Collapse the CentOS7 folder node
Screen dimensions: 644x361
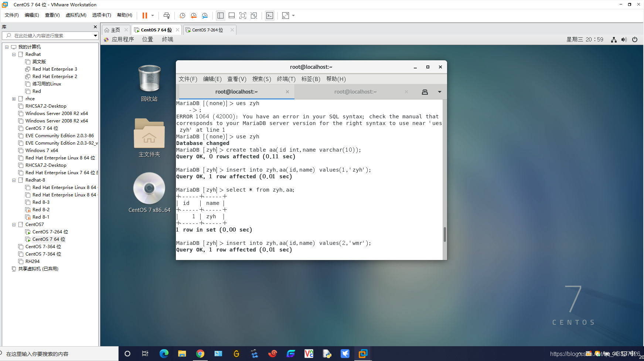click(x=14, y=225)
